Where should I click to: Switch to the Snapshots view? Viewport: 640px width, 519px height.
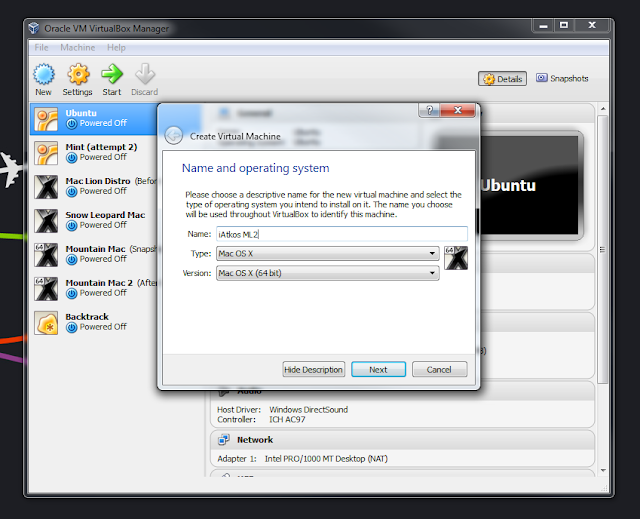[562, 78]
